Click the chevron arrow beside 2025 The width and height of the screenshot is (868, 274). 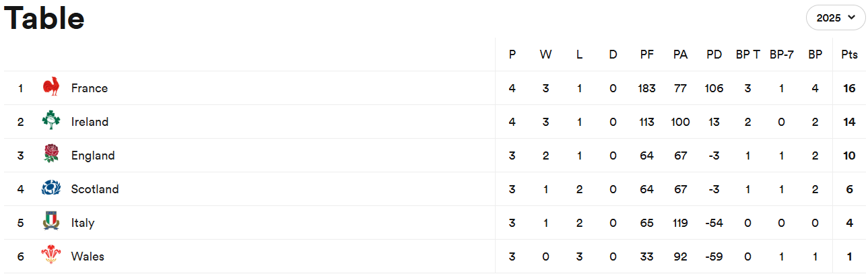[x=852, y=18]
